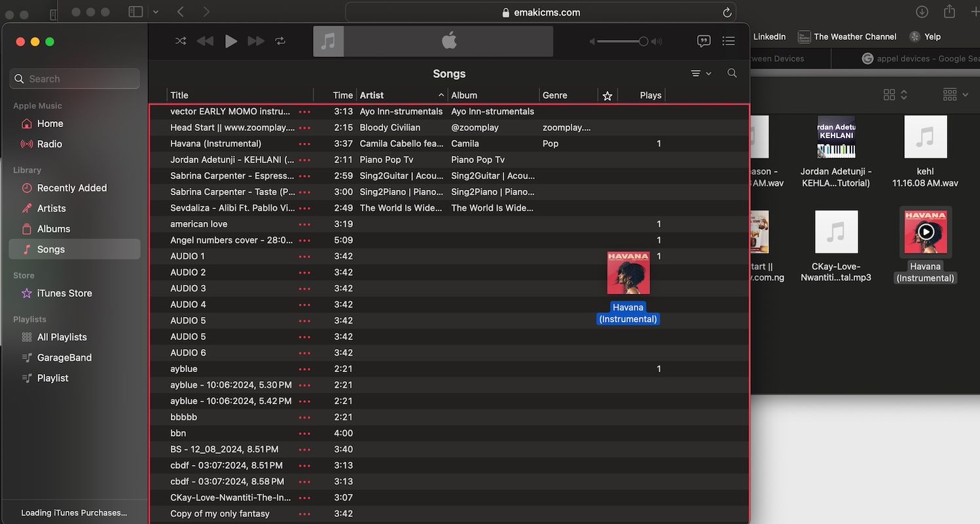Sort songs by Genre column
The height and width of the screenshot is (524, 980).
568,95
